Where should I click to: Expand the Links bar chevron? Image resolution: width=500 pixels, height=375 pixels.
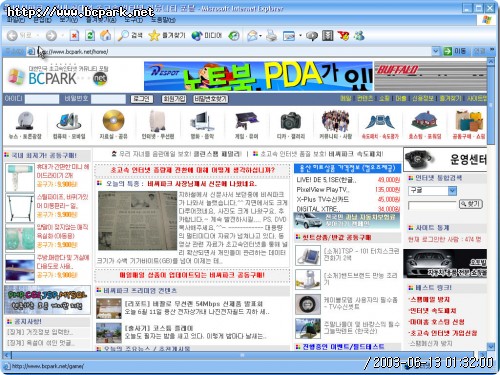492,51
